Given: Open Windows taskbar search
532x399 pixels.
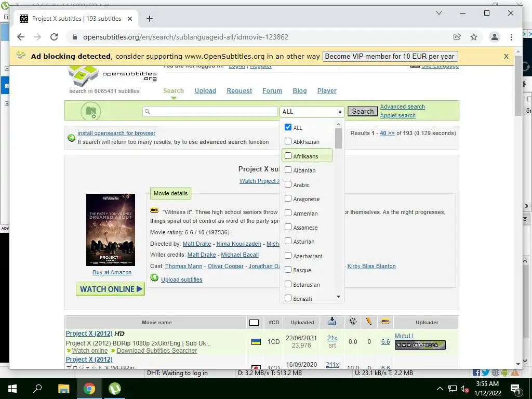Looking at the screenshot, I should click(x=37, y=389).
